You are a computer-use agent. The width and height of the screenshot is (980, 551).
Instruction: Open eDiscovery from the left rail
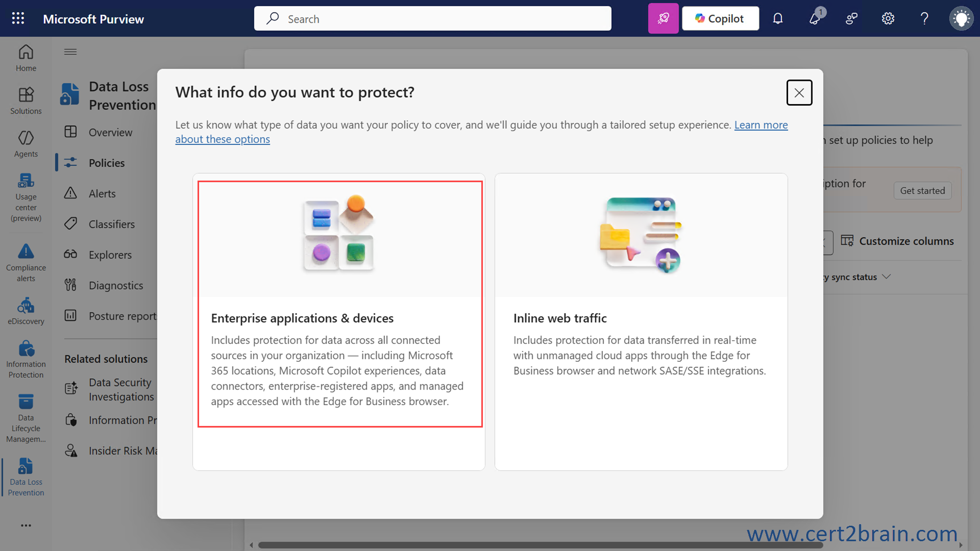click(26, 311)
